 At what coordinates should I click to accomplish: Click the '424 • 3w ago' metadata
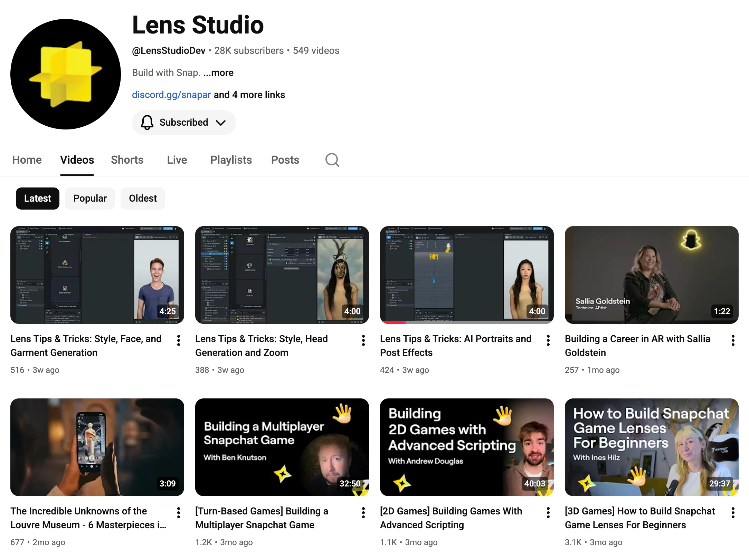pos(405,370)
